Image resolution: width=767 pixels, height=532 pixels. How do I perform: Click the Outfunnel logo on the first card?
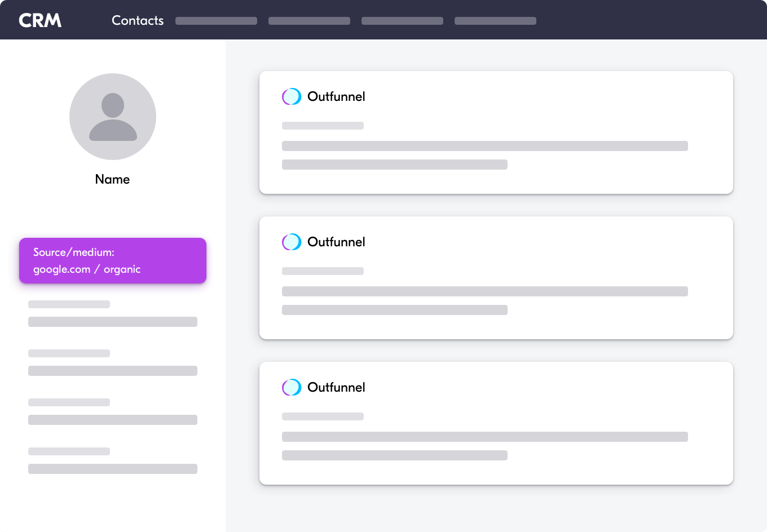[x=291, y=96]
